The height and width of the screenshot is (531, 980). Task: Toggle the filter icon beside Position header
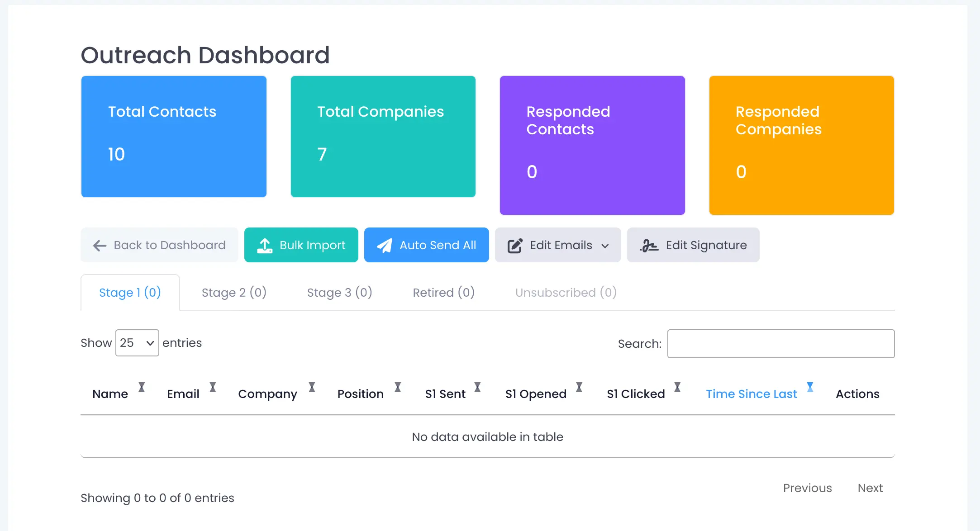(398, 387)
